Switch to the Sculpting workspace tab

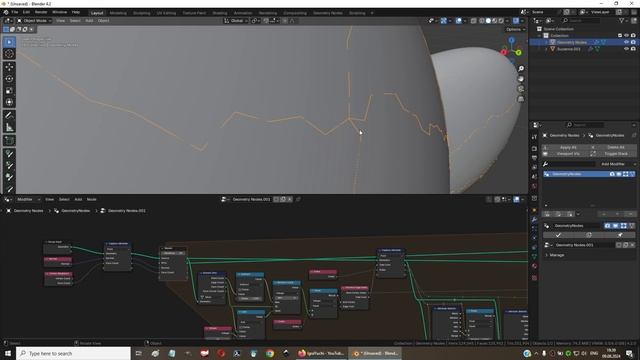[x=142, y=13]
